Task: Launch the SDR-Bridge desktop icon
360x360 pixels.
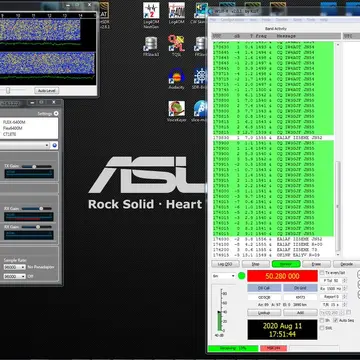Action: [x=200, y=79]
